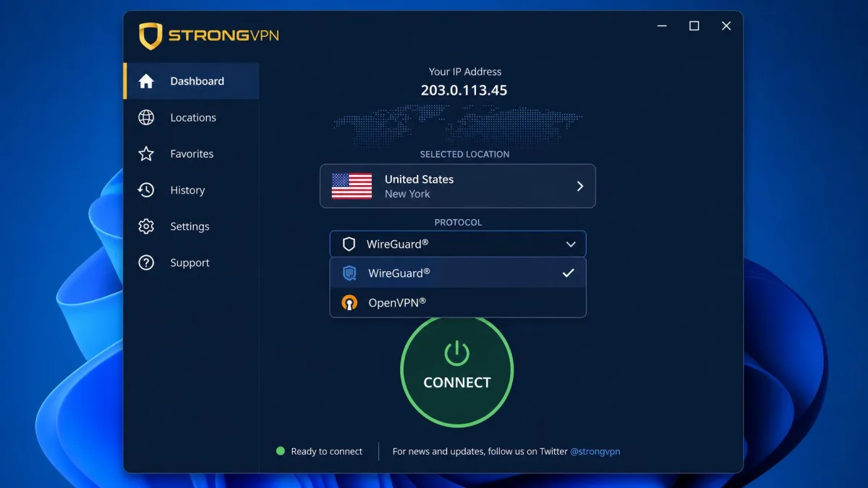Click the Locations globe icon
This screenshot has height=488, width=868.
pos(146,117)
